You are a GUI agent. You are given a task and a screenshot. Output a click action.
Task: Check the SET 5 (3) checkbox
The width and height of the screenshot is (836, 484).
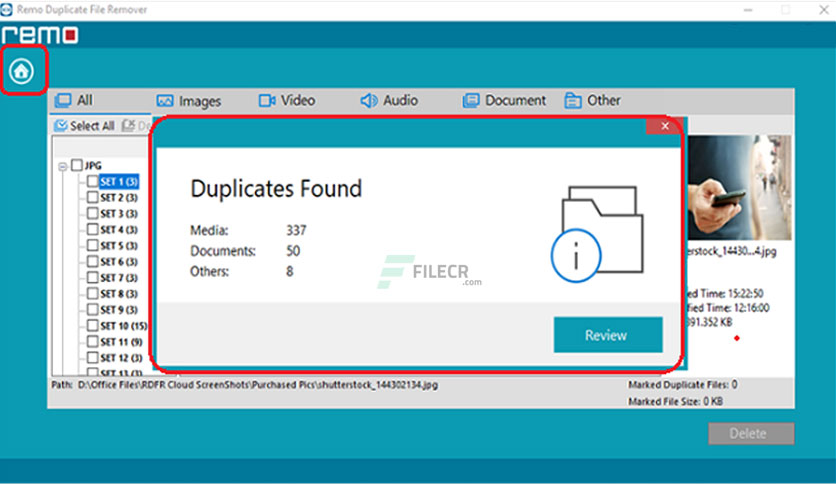click(x=92, y=245)
